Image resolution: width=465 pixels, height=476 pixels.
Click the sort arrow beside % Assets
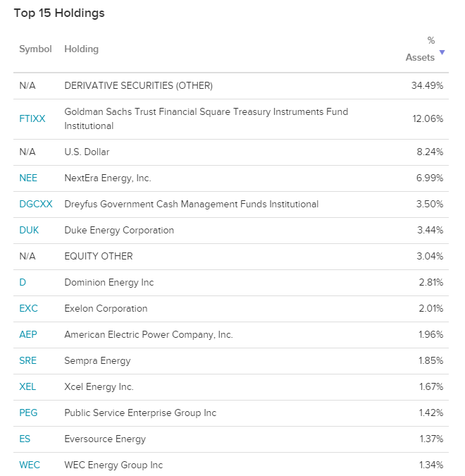(x=442, y=52)
